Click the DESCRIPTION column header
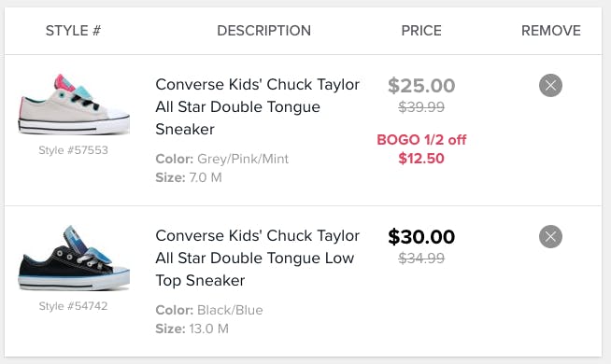 [x=263, y=31]
